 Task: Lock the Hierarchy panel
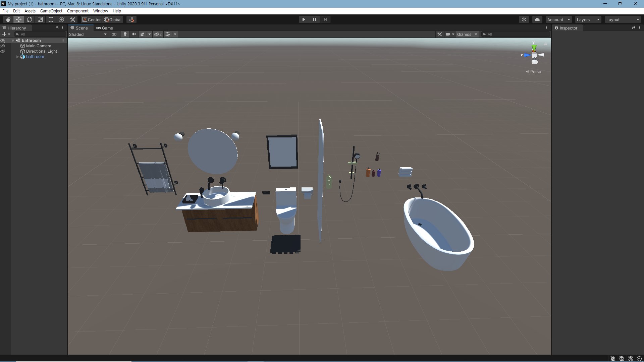pyautogui.click(x=57, y=28)
